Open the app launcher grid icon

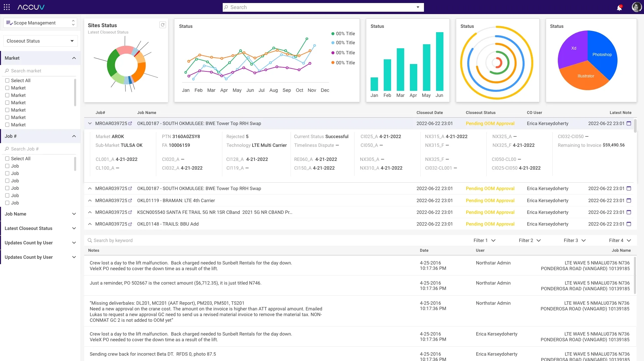[7, 7]
